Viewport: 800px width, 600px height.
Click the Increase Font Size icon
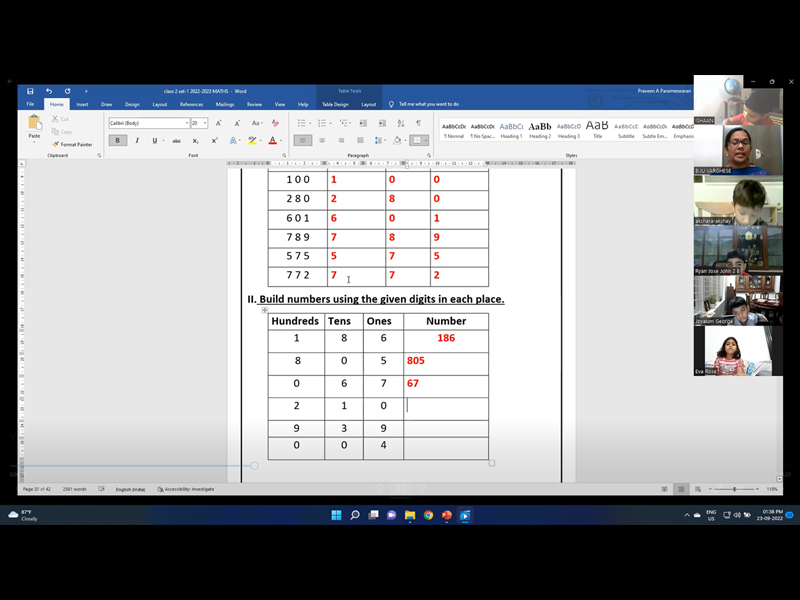coord(219,123)
